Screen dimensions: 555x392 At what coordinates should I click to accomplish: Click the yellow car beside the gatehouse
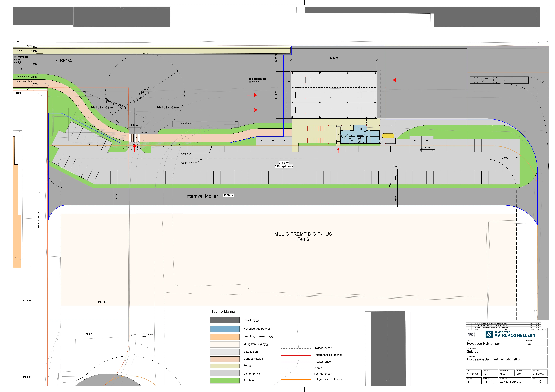388,136
